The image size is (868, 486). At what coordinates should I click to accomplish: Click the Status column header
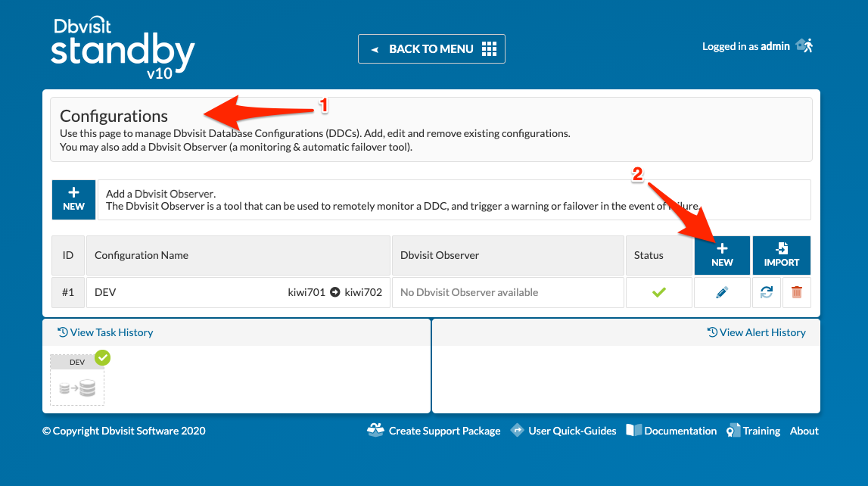pyautogui.click(x=658, y=255)
